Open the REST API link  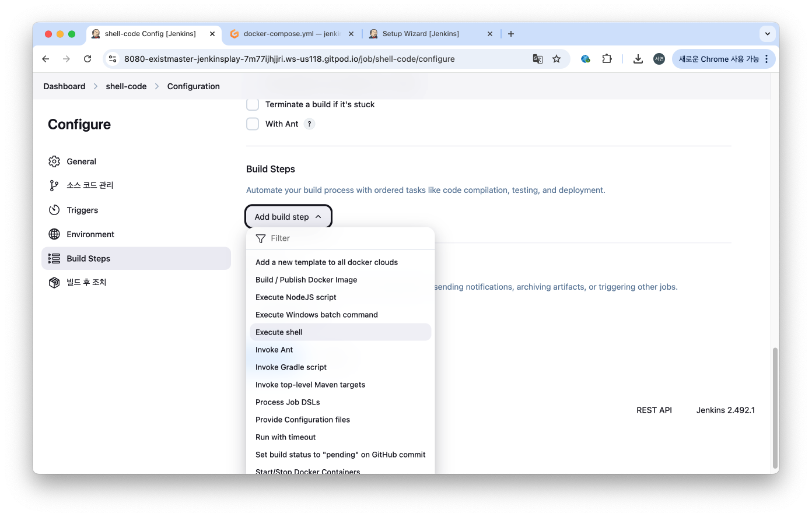coord(654,410)
